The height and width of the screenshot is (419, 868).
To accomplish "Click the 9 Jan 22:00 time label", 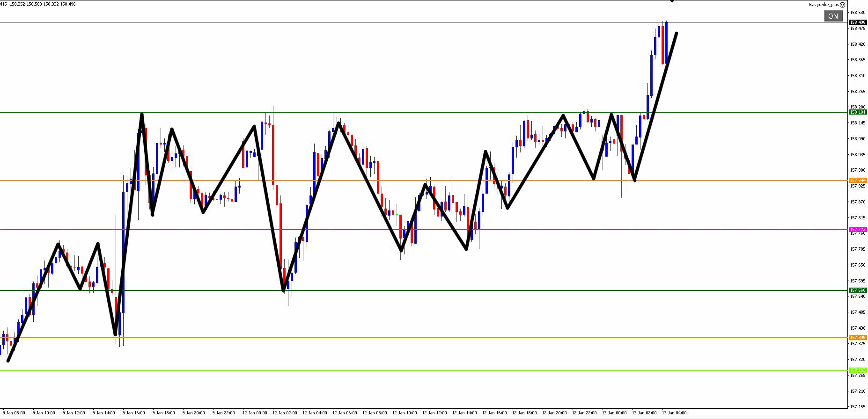I will (224, 413).
